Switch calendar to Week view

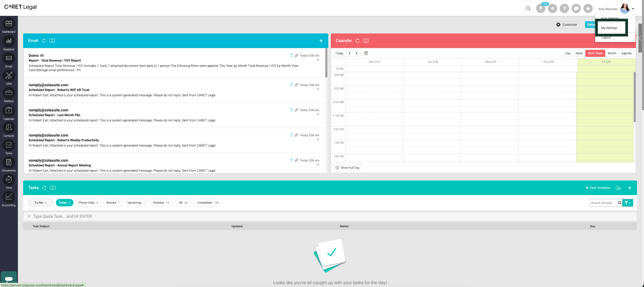(x=579, y=53)
